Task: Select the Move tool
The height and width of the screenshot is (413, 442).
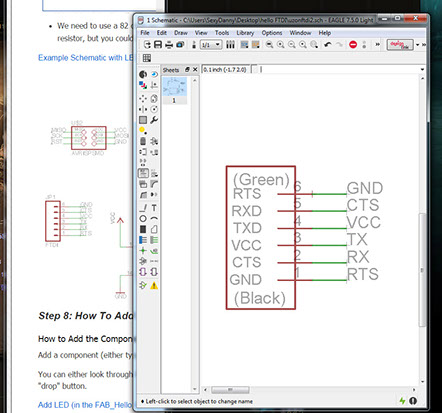Action: pos(143,98)
